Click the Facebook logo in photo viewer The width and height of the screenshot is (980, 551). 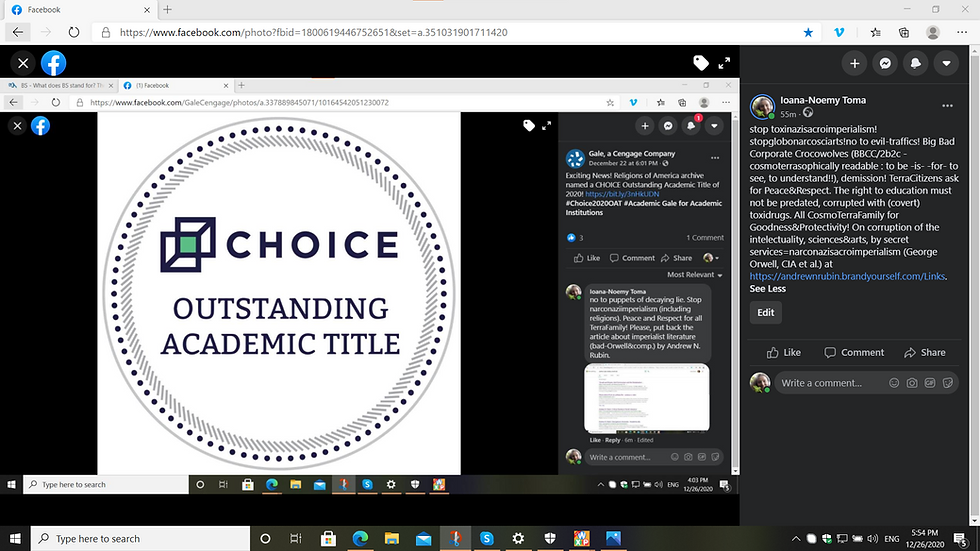pyautogui.click(x=54, y=63)
